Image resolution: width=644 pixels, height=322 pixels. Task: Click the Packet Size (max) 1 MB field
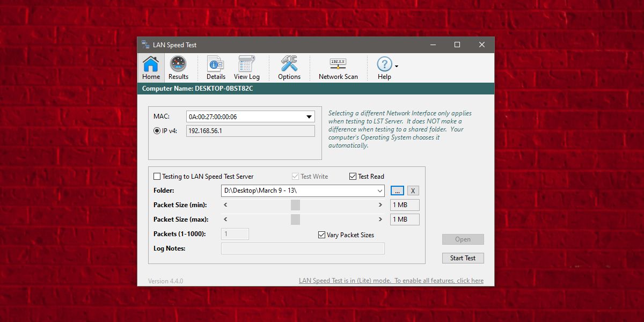tap(405, 219)
